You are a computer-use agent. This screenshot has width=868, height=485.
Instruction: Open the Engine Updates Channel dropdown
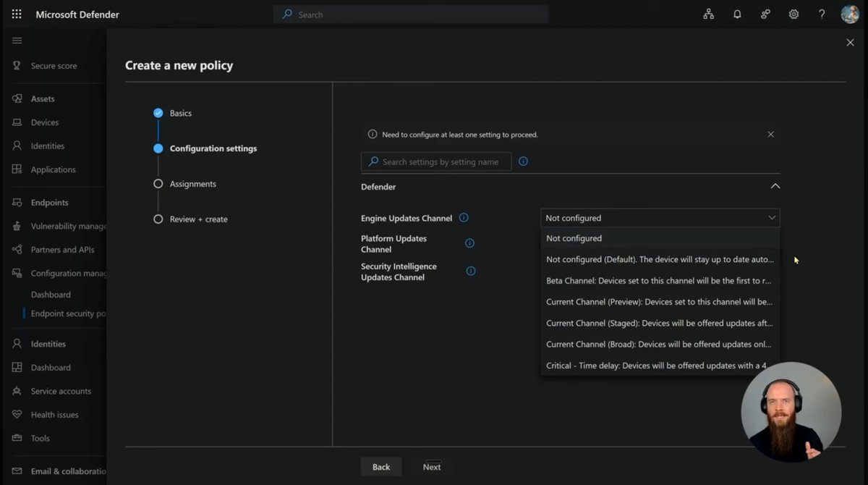[x=660, y=218]
